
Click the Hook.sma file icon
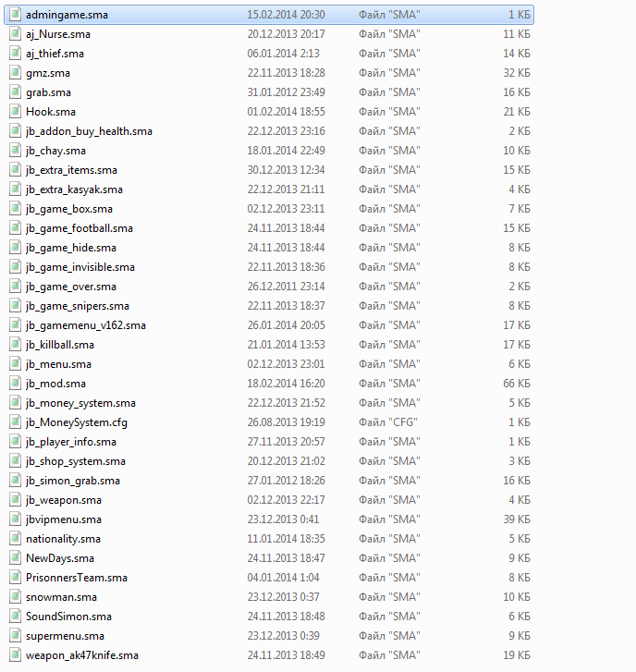pos(15,112)
